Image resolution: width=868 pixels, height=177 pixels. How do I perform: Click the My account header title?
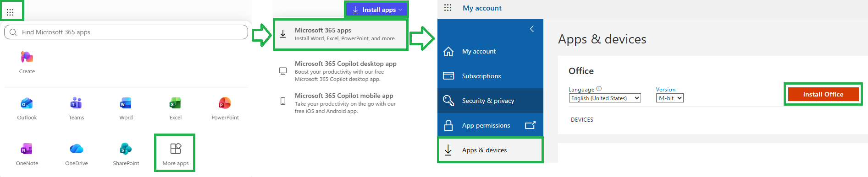482,8
